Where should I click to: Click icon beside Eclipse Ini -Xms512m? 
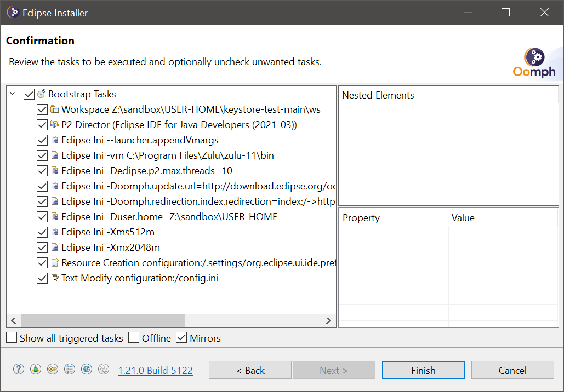[55, 232]
